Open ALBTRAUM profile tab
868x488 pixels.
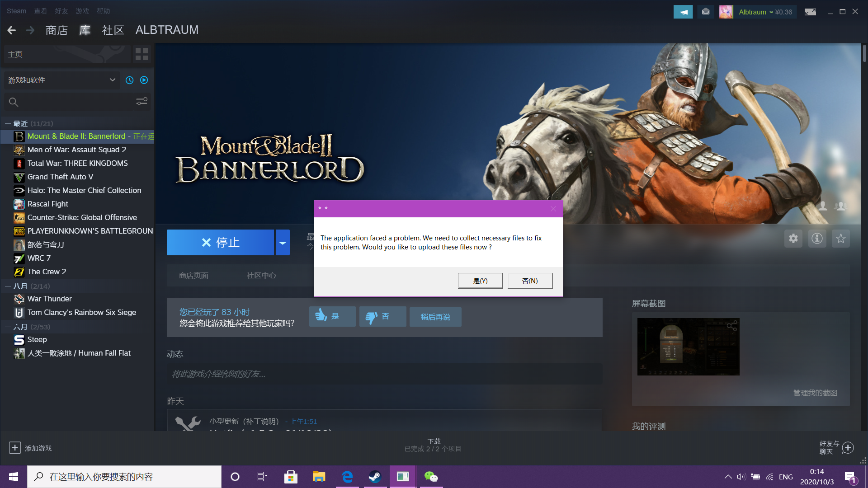167,30
